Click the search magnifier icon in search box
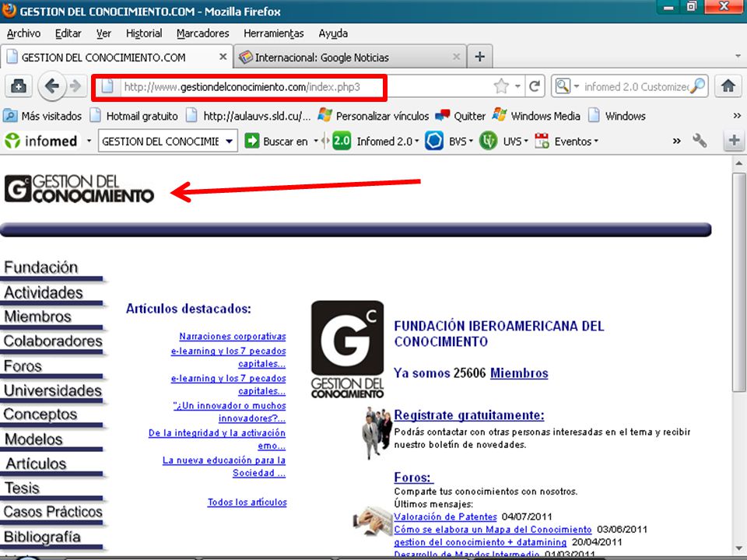Viewport: 747px width, 560px height. click(698, 86)
